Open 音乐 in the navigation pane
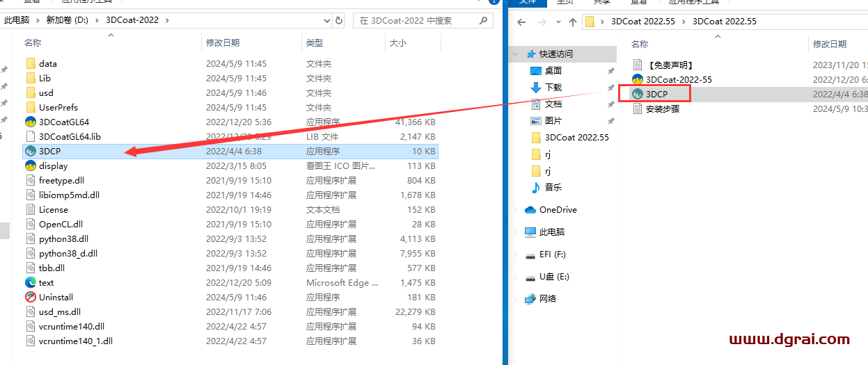868x365 pixels. [553, 188]
